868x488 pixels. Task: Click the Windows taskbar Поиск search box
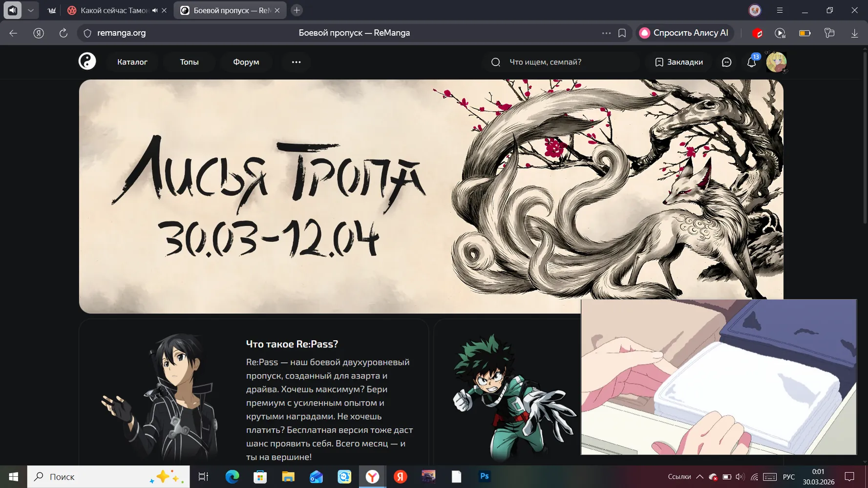108,477
